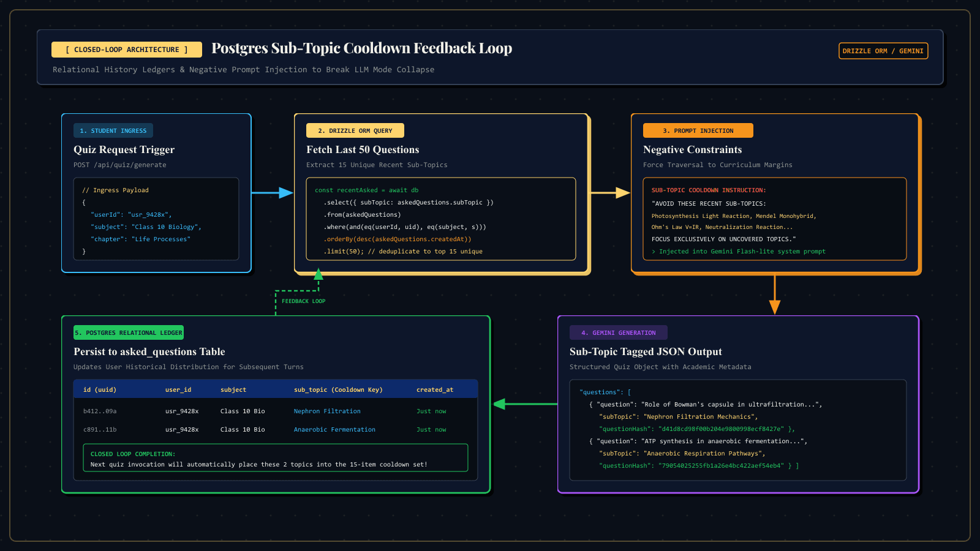Click the "SUB-TOPIC COOLDOWN INSTRUCTION:" label

click(709, 190)
